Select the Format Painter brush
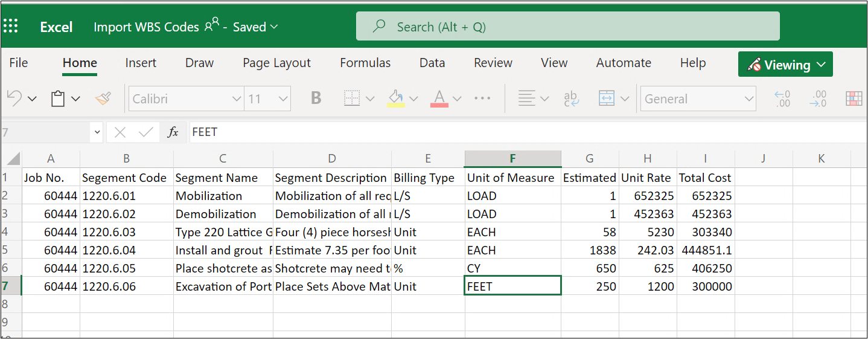Screen dimensions: 868x339 103,98
